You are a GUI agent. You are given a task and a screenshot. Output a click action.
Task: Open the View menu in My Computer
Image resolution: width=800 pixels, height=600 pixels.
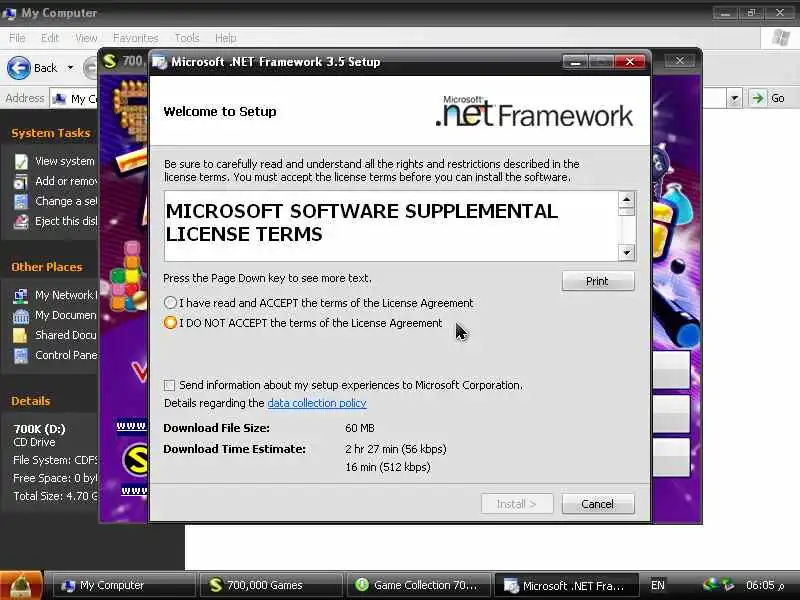(x=86, y=38)
